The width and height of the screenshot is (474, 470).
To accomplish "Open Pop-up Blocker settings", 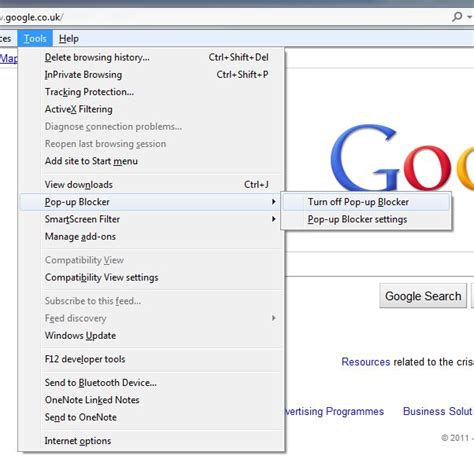I will pyautogui.click(x=366, y=219).
